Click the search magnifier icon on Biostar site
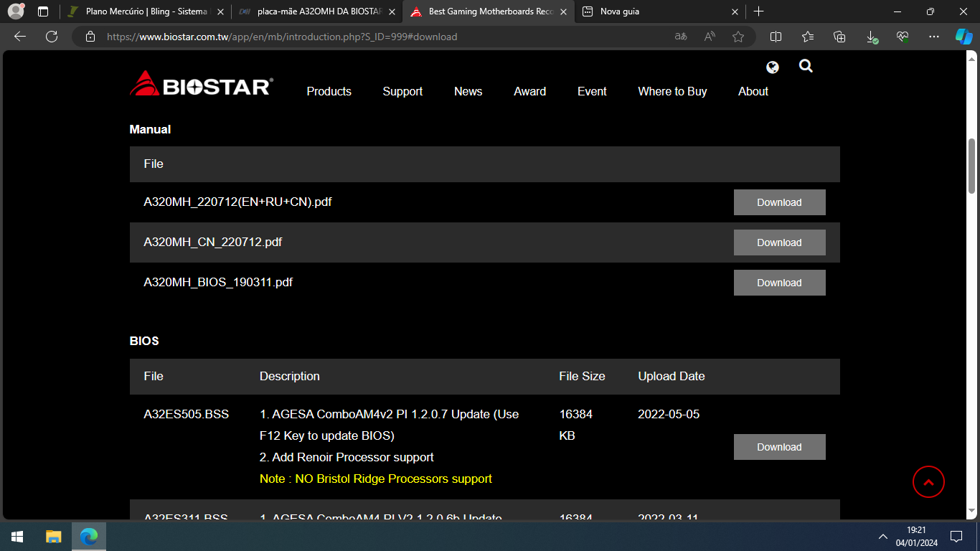The width and height of the screenshot is (980, 551). click(806, 66)
